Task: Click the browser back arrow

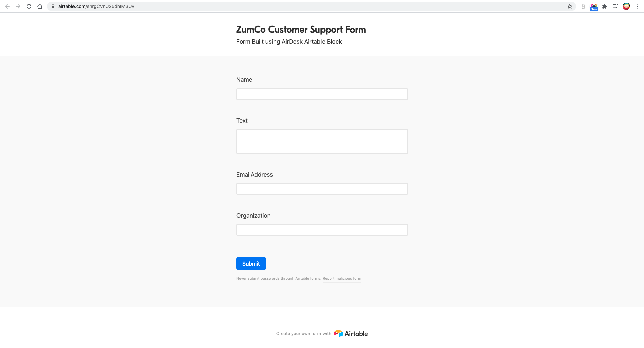Action: pos(7,6)
